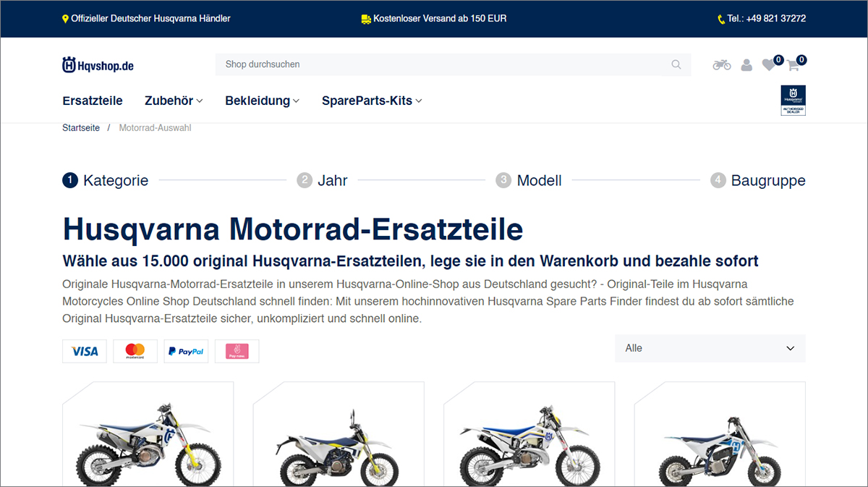868x487 pixels.
Task: Open the motorcycle selection icon
Action: pos(722,65)
